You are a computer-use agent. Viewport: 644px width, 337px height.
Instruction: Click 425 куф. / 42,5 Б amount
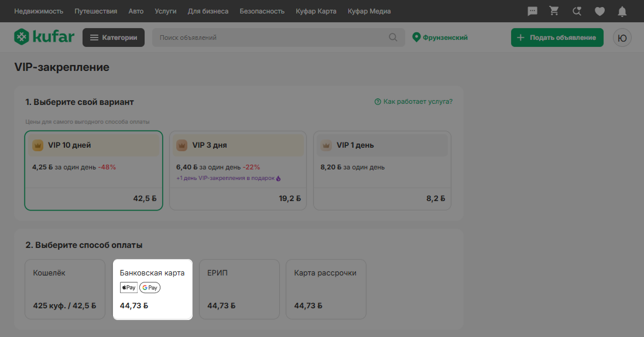64,306
